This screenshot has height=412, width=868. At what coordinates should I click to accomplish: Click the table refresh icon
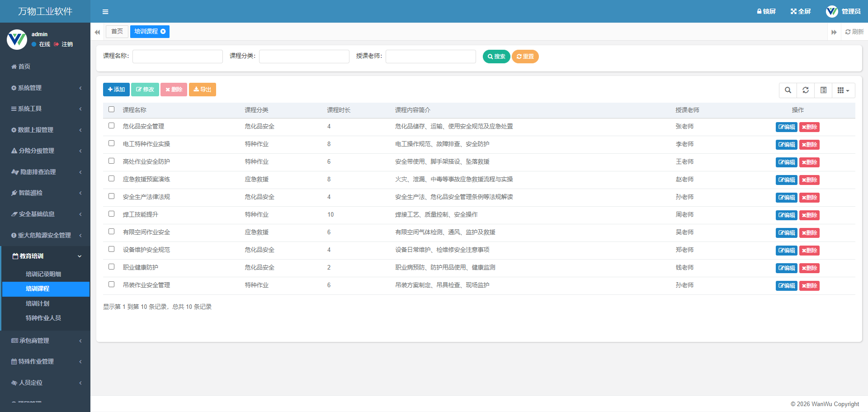[x=805, y=90]
